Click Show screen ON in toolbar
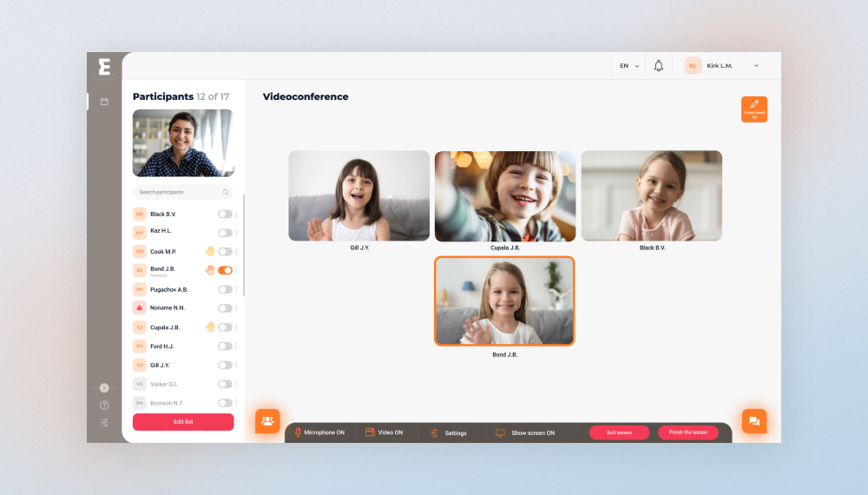The height and width of the screenshot is (495, 868). pos(525,433)
